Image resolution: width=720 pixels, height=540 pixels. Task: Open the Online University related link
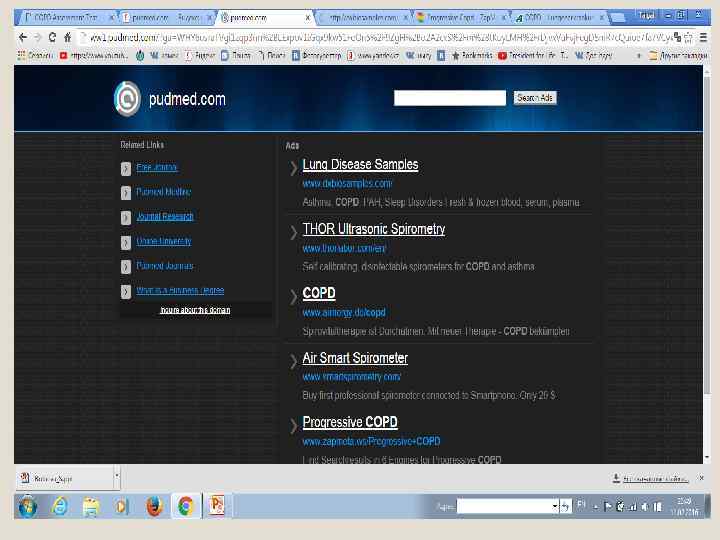164,241
